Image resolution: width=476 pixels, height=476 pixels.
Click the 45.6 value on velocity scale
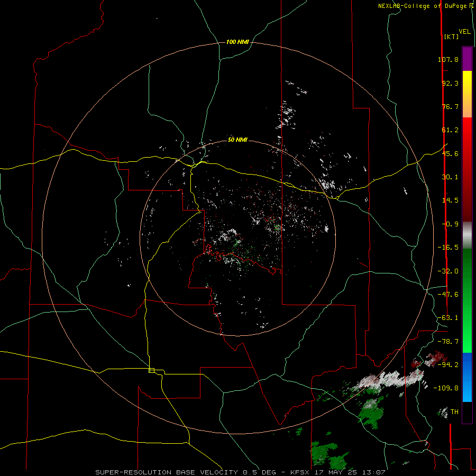tap(450, 153)
